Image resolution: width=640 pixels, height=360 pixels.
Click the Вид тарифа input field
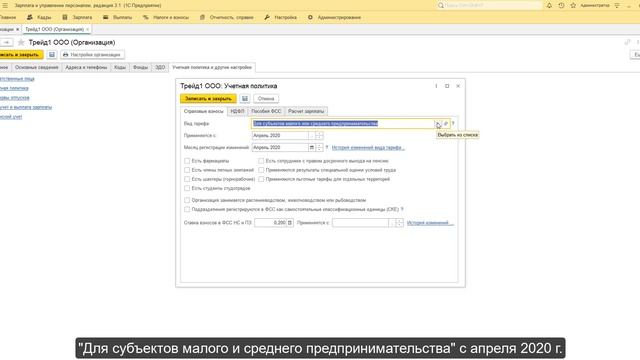[342, 124]
